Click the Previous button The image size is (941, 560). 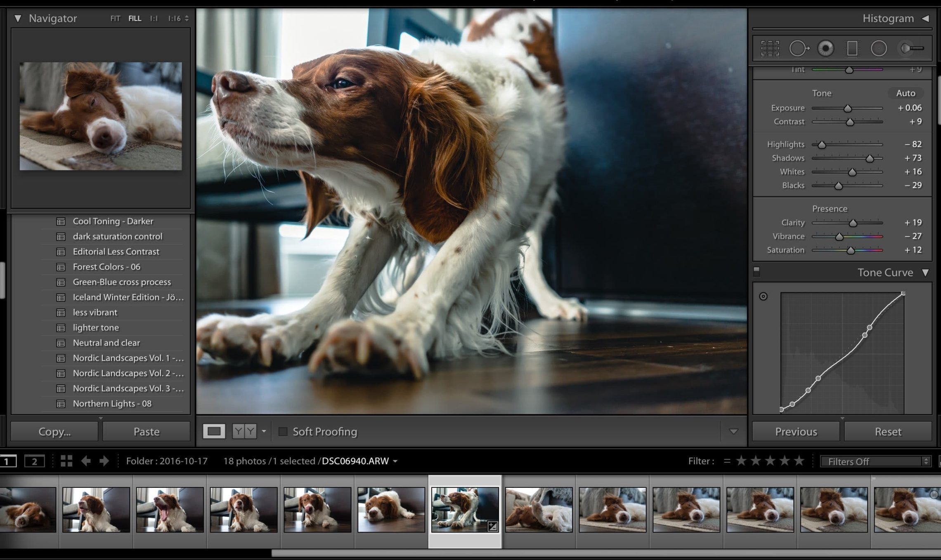click(796, 431)
